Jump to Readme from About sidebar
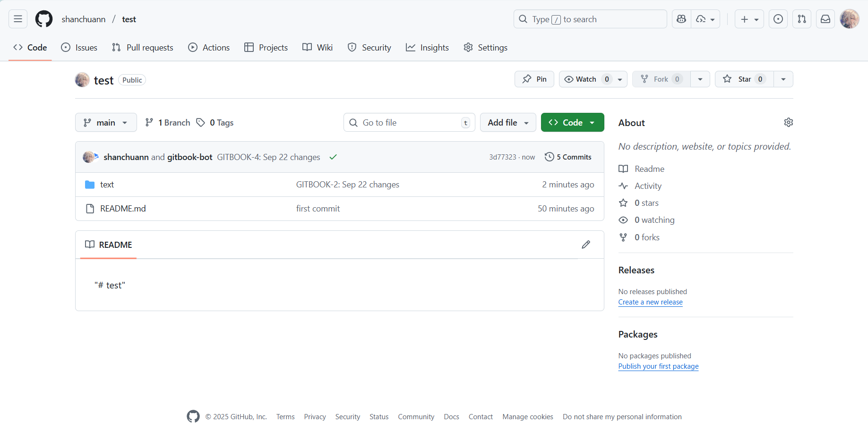The image size is (868, 431). pos(641,169)
